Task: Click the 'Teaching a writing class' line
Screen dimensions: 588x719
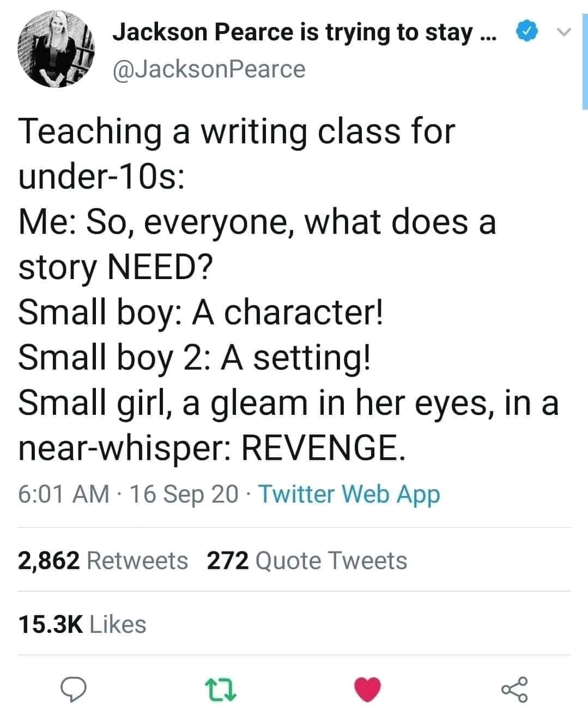Action: 236,131
